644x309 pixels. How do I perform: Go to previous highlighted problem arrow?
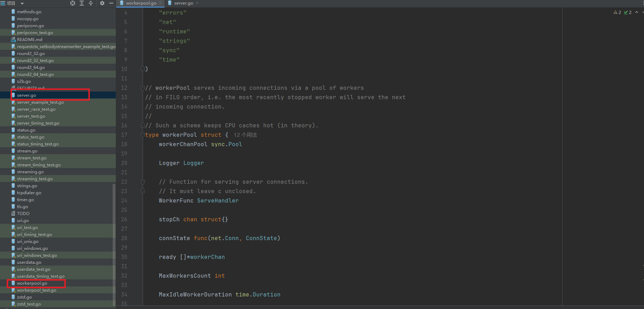coord(637,12)
